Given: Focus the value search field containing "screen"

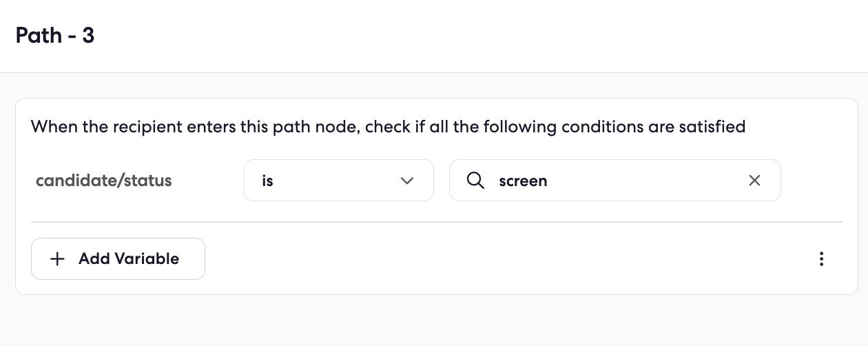Looking at the screenshot, I should click(x=615, y=181).
